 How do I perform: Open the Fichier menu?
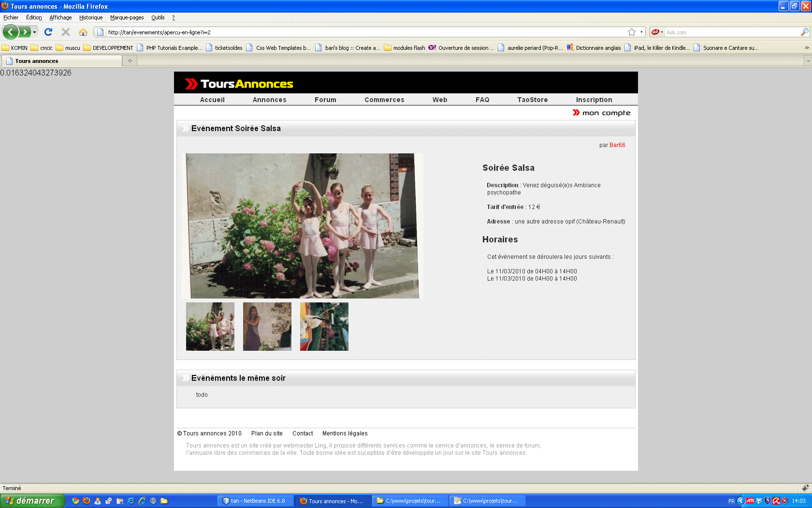coord(11,17)
